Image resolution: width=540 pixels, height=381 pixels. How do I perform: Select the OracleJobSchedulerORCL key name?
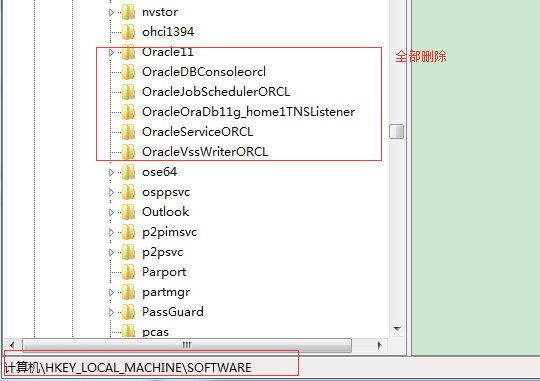click(x=216, y=92)
